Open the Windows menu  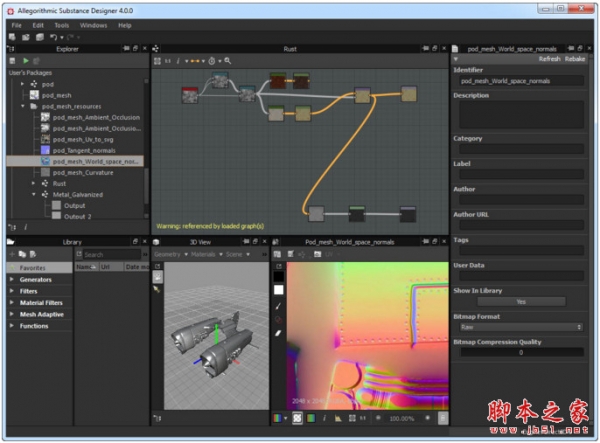[93, 25]
